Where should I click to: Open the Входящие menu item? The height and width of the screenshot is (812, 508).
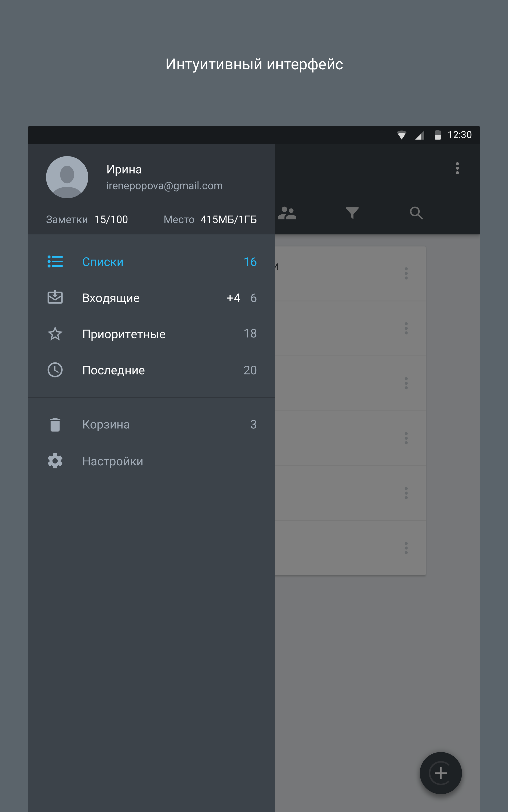pyautogui.click(x=152, y=298)
